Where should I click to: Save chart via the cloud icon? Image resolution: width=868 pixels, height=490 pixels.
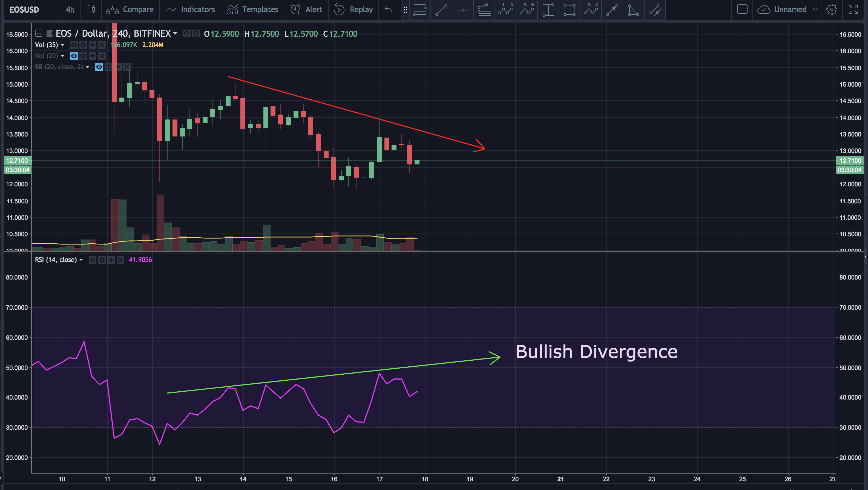764,9
